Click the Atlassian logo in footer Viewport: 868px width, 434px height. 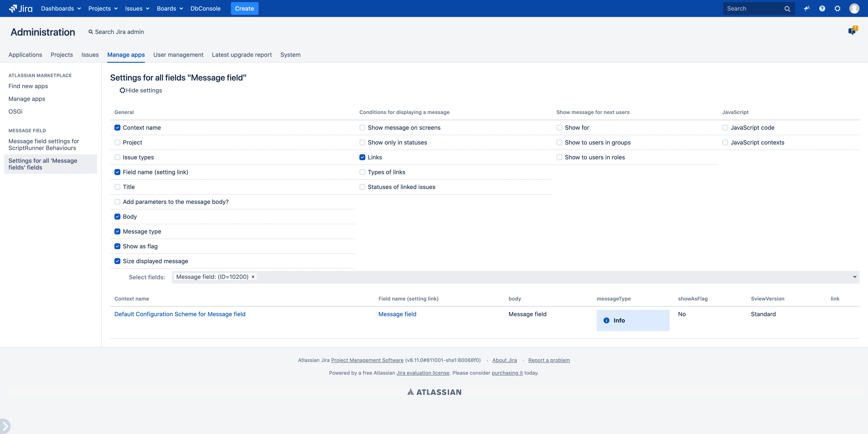coord(434,392)
